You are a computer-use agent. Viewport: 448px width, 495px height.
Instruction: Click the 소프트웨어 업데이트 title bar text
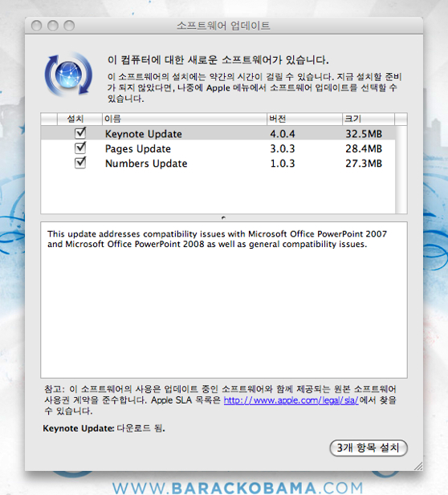pyautogui.click(x=223, y=26)
